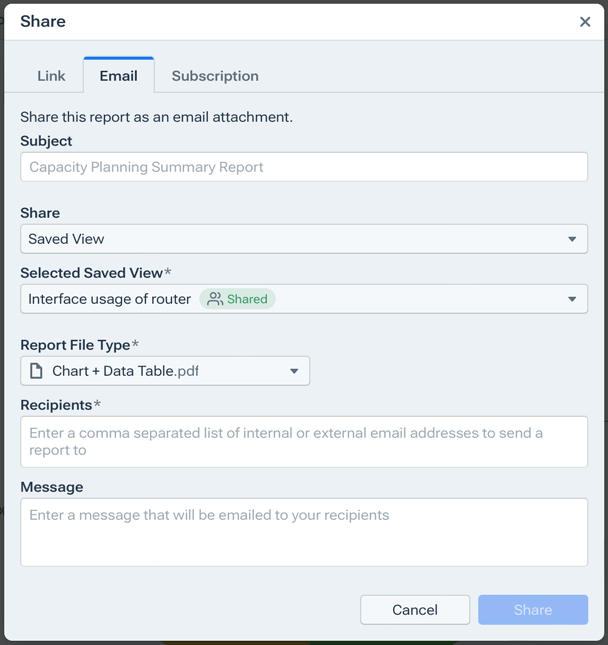Switch to the Link tab

point(51,76)
